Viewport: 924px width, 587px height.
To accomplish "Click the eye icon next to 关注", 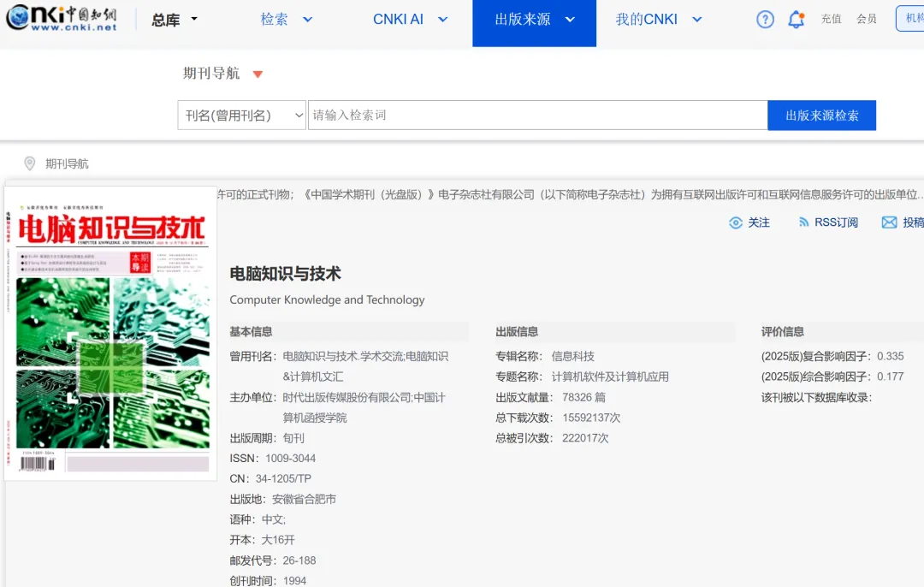I will (x=736, y=222).
